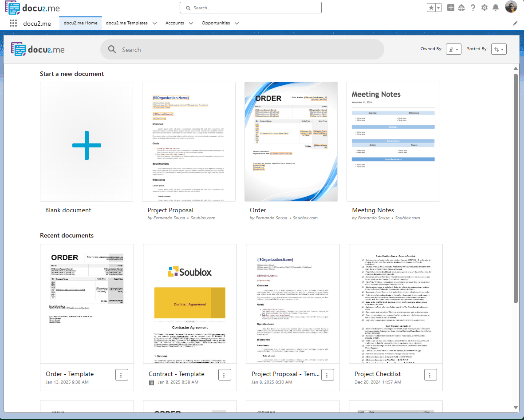Viewport: 524px width, 420px height.
Task: Click the Blank document label
Action: coord(68,210)
